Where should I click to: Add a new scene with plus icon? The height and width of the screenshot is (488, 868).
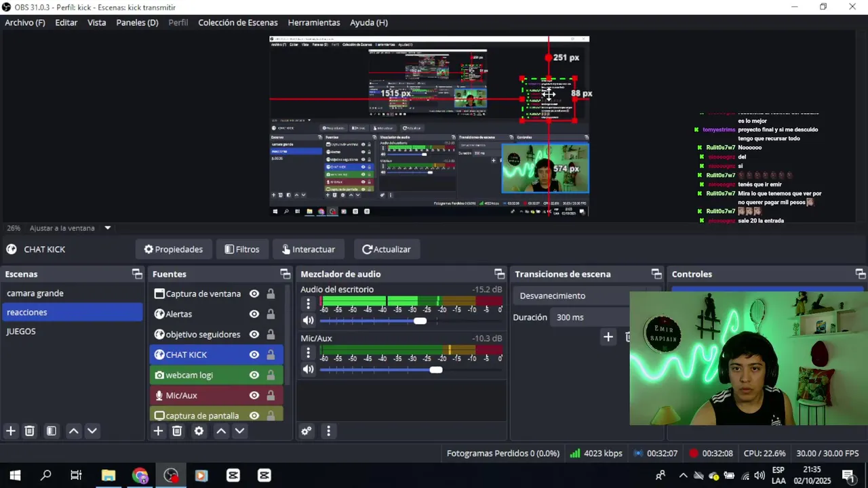pos(11,431)
